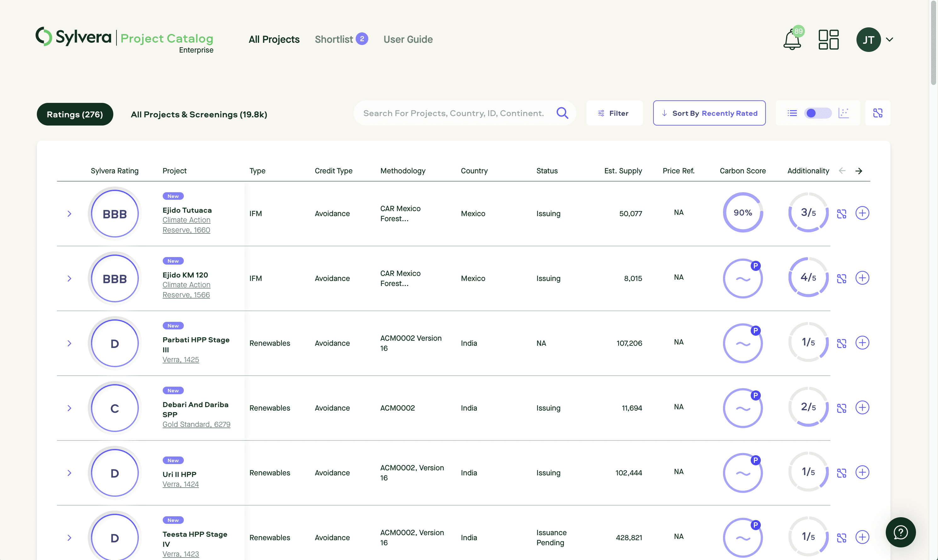Click the project search input field
Image resolution: width=938 pixels, height=560 pixels.
[453, 113]
